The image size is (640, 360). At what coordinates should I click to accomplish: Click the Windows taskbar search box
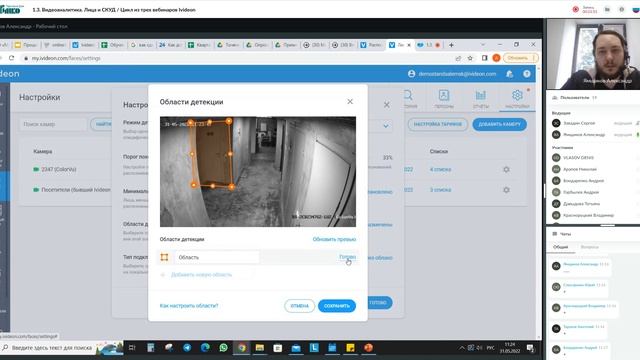tap(61, 348)
